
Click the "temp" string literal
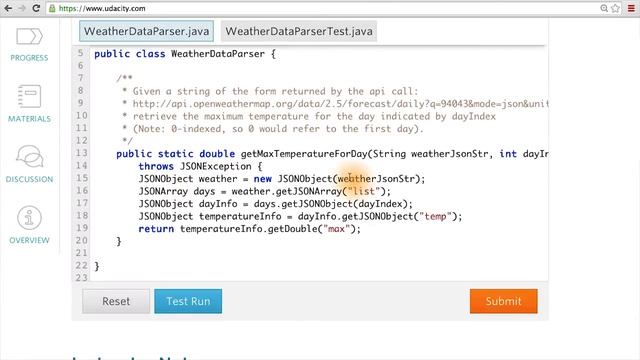436,216
